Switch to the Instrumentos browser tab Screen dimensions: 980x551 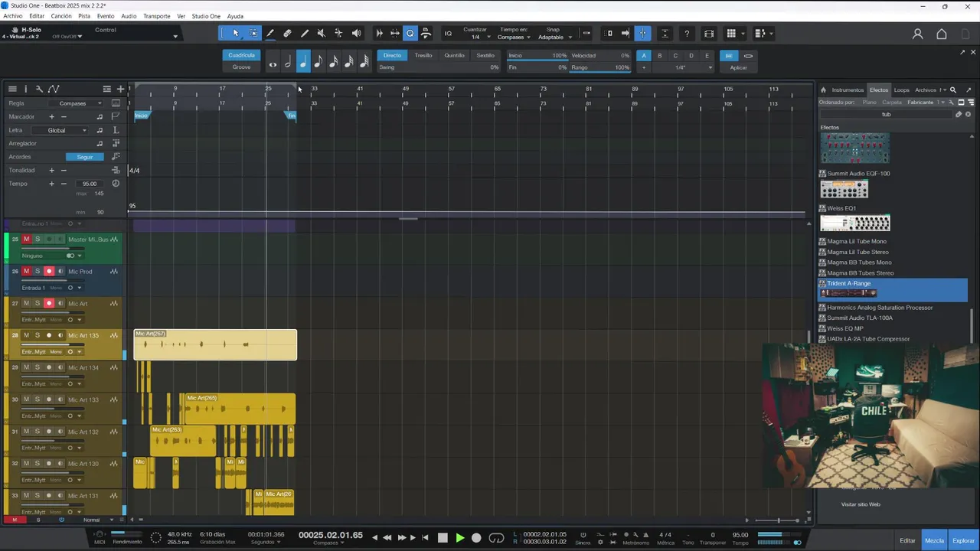(x=848, y=90)
